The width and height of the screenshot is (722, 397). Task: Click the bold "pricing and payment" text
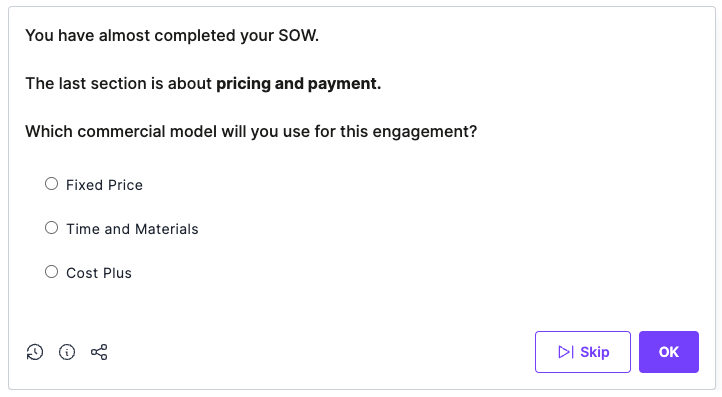pyautogui.click(x=298, y=84)
